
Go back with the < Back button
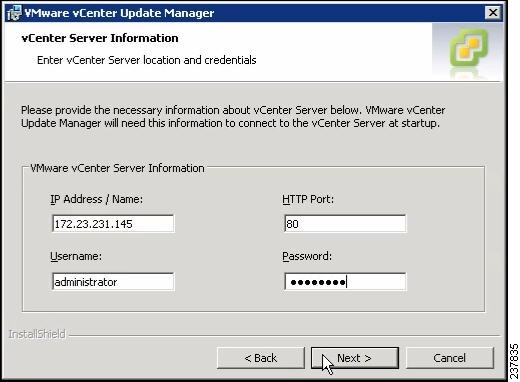[x=261, y=358]
